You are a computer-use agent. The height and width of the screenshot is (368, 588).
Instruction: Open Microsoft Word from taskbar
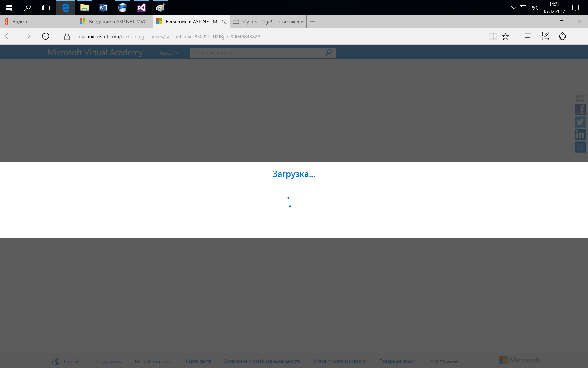coord(103,8)
